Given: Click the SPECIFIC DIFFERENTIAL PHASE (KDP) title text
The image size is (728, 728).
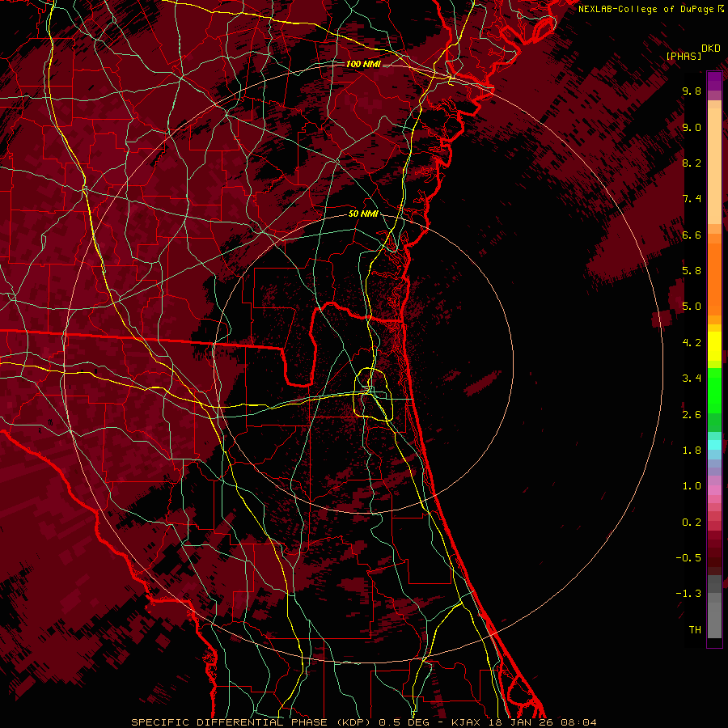Looking at the screenshot, I should (251, 722).
